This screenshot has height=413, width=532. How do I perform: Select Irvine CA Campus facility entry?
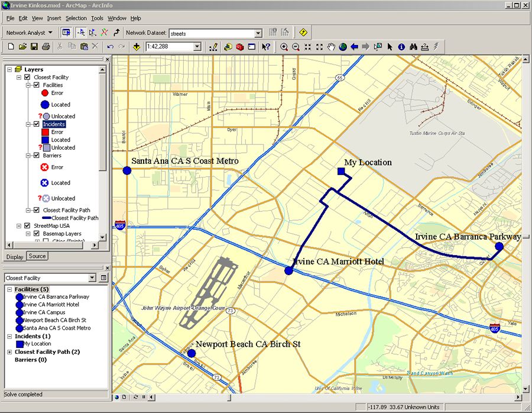pyautogui.click(x=44, y=312)
